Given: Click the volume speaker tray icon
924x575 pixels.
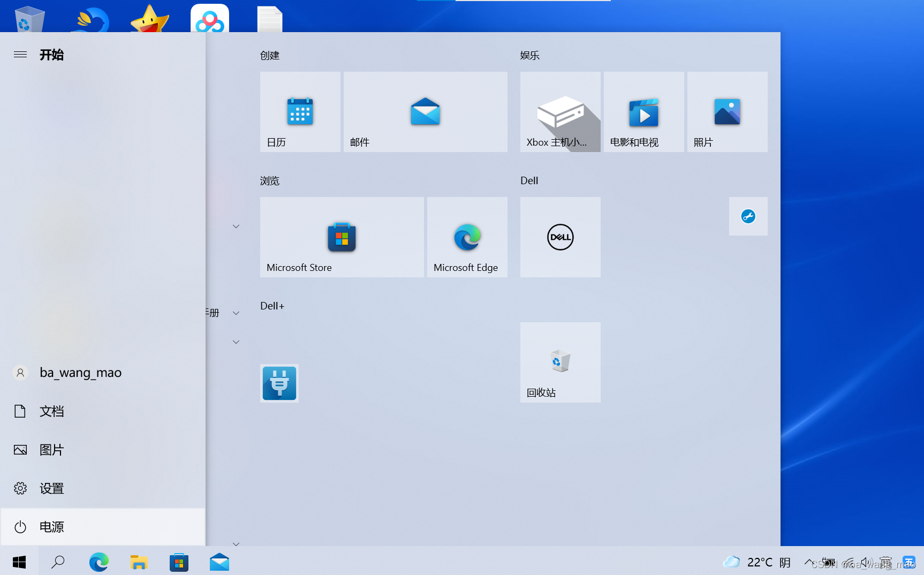Looking at the screenshot, I should tap(866, 562).
